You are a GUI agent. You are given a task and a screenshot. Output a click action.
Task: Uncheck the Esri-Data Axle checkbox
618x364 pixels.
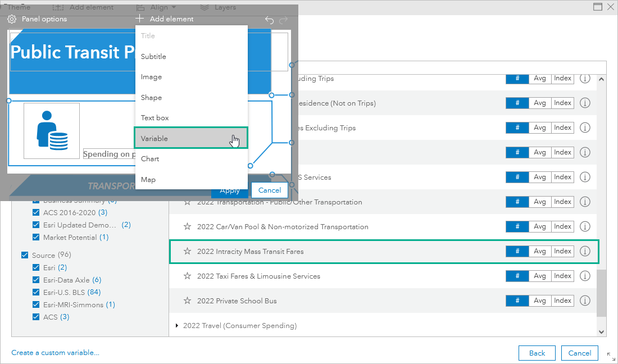pos(35,280)
